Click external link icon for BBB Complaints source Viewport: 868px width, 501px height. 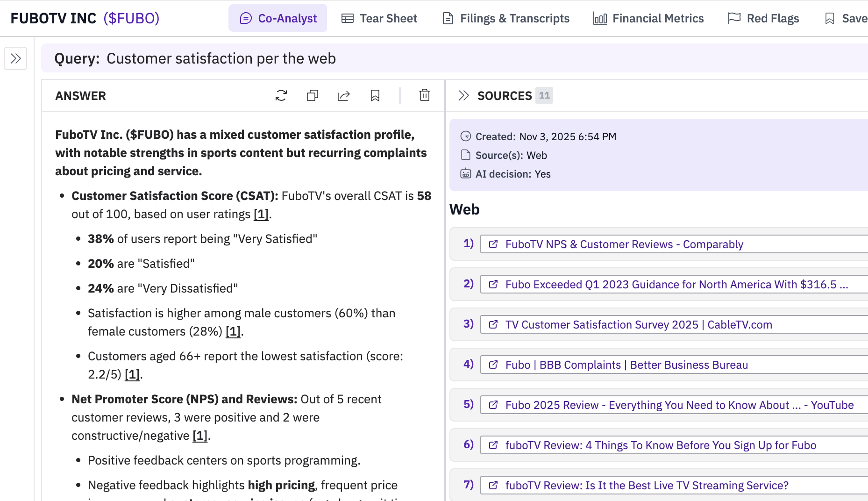pos(493,365)
